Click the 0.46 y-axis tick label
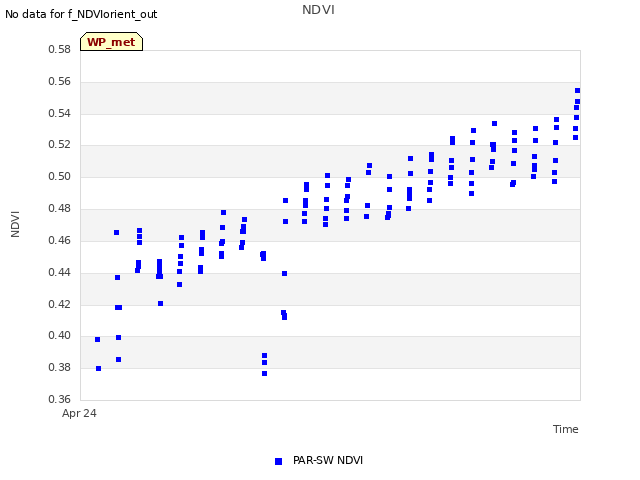640x480 pixels. coord(59,240)
